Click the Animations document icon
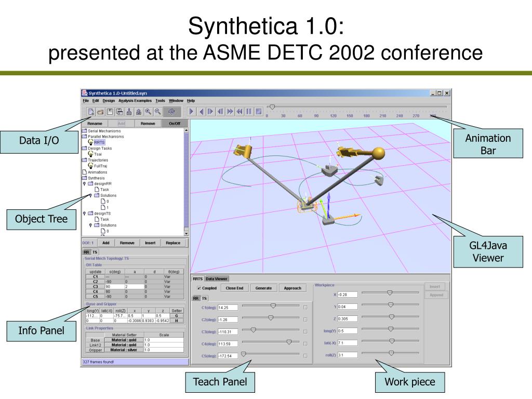The image size is (532, 399). (x=85, y=172)
